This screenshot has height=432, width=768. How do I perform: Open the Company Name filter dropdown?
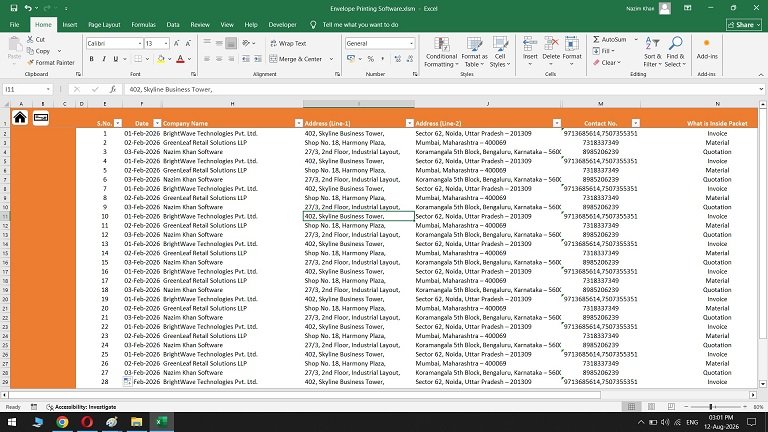299,123
